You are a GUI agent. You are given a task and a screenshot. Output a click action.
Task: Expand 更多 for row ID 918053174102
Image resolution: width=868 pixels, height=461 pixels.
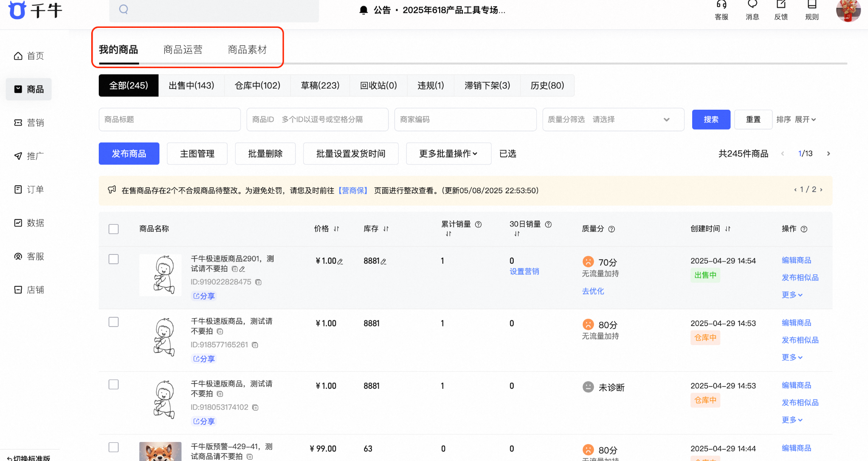(x=792, y=419)
